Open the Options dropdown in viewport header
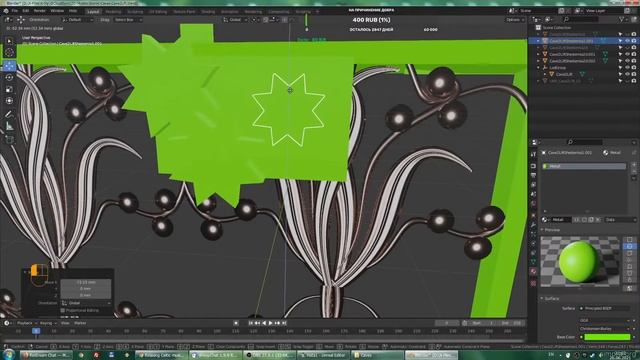Viewport: 640px width, 360px height. [x=515, y=20]
